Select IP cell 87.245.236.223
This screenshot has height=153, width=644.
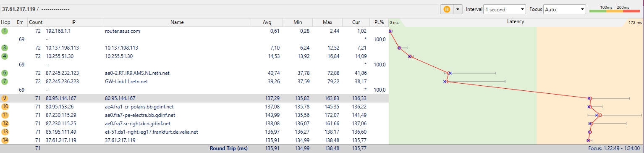63,82
